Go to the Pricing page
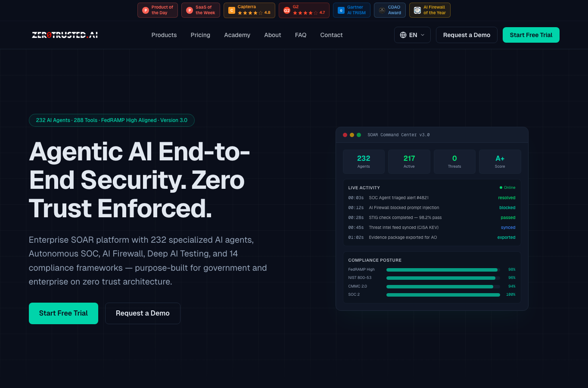Screen dimensions: 588x388 click(200, 35)
